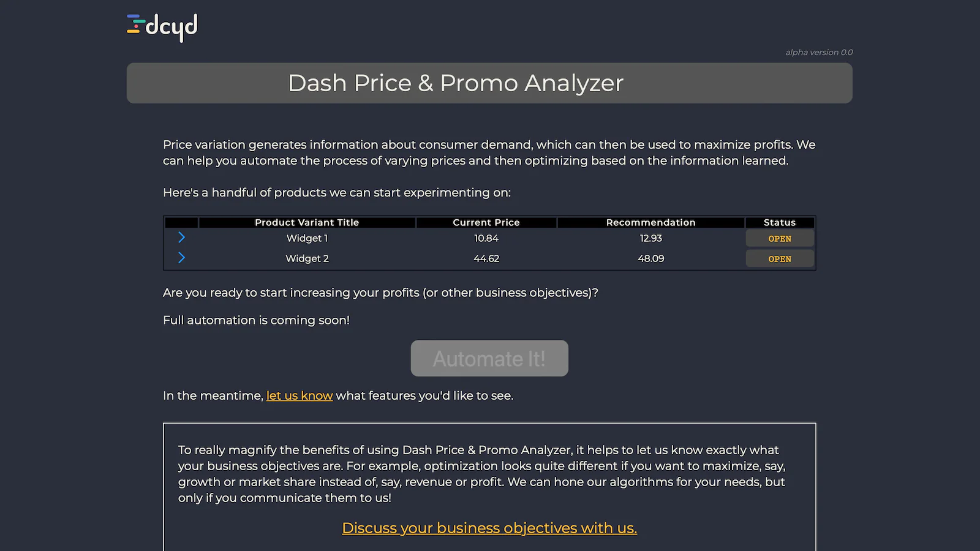Click the Status column header
This screenshot has width=980, height=551.
click(x=779, y=222)
